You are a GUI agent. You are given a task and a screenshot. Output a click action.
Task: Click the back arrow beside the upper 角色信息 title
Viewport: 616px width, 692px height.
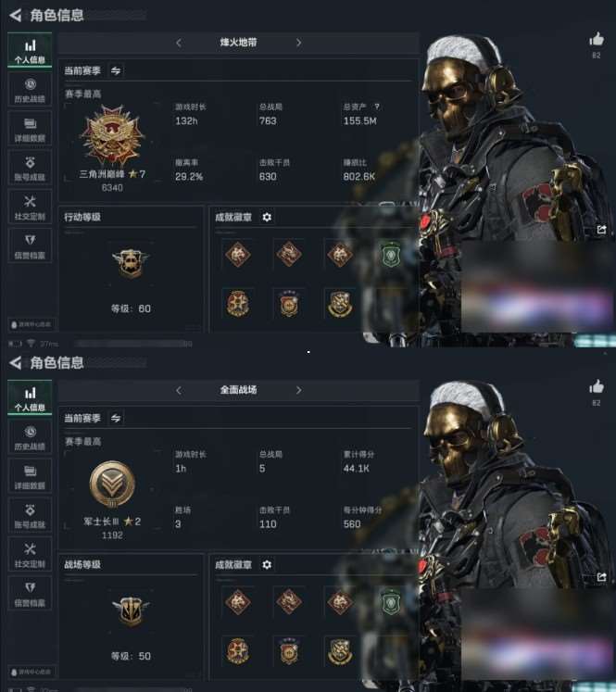[x=16, y=16]
